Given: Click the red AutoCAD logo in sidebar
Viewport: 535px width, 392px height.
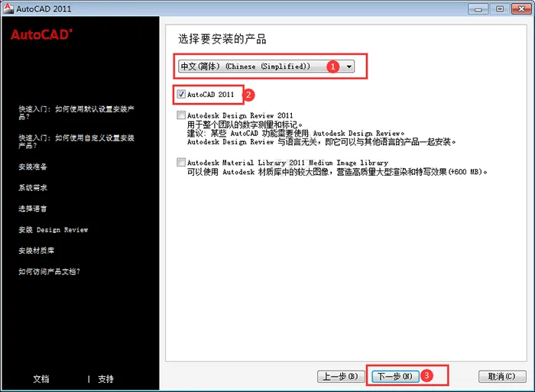Looking at the screenshot, I should pos(41,34).
